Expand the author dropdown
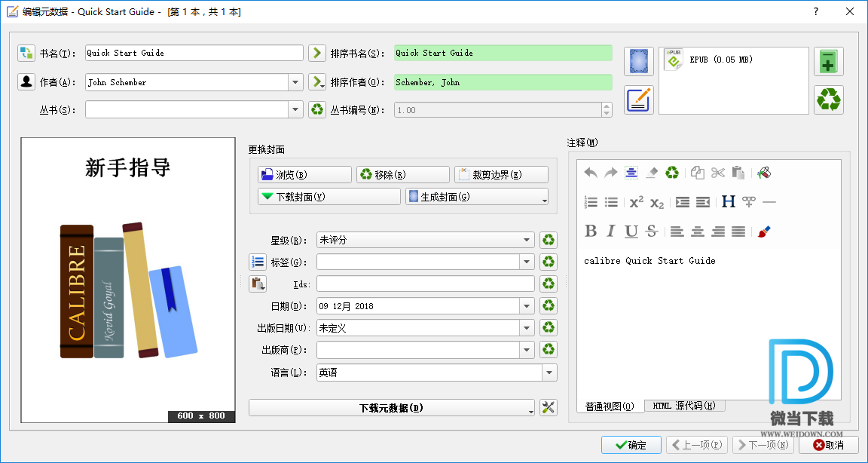The height and width of the screenshot is (463, 868). point(295,82)
